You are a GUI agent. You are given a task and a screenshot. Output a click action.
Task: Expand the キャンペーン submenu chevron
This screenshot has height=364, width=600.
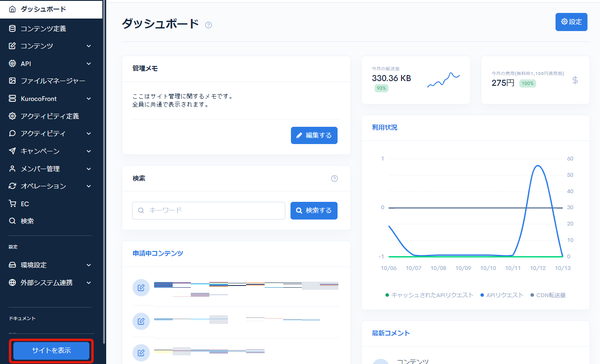point(89,151)
